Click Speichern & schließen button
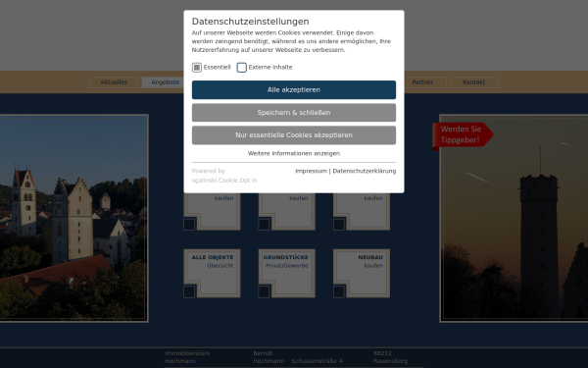588x368 pixels. click(x=294, y=112)
